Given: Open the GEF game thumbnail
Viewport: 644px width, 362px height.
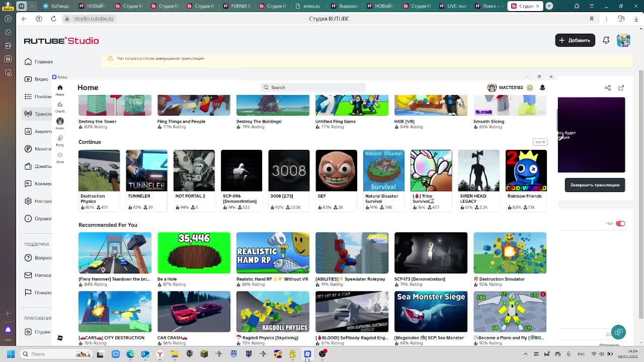Looking at the screenshot, I should click(x=336, y=170).
